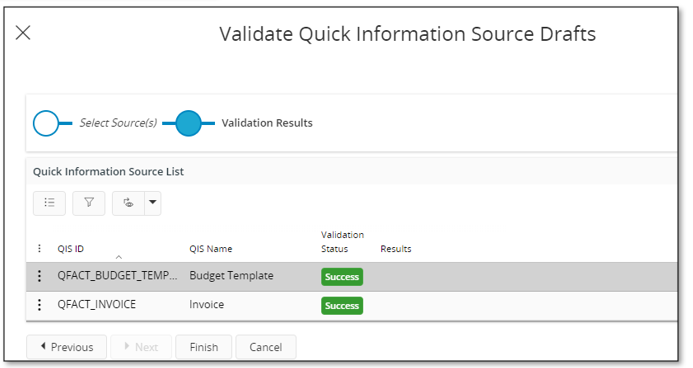This screenshot has width=693, height=368.
Task: Open the filter icon in the toolbar
Action: pos(89,203)
